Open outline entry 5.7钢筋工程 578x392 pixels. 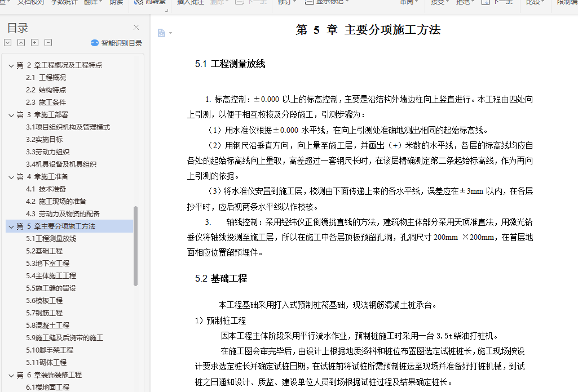44,313
